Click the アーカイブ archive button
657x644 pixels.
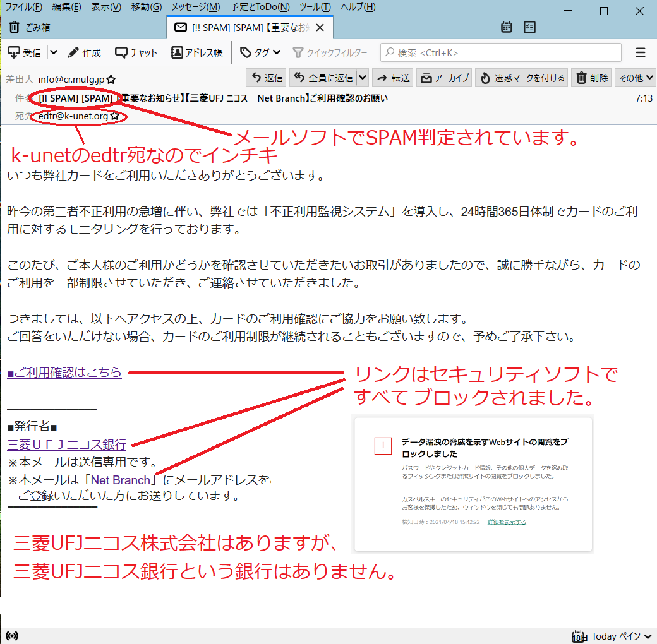point(445,78)
